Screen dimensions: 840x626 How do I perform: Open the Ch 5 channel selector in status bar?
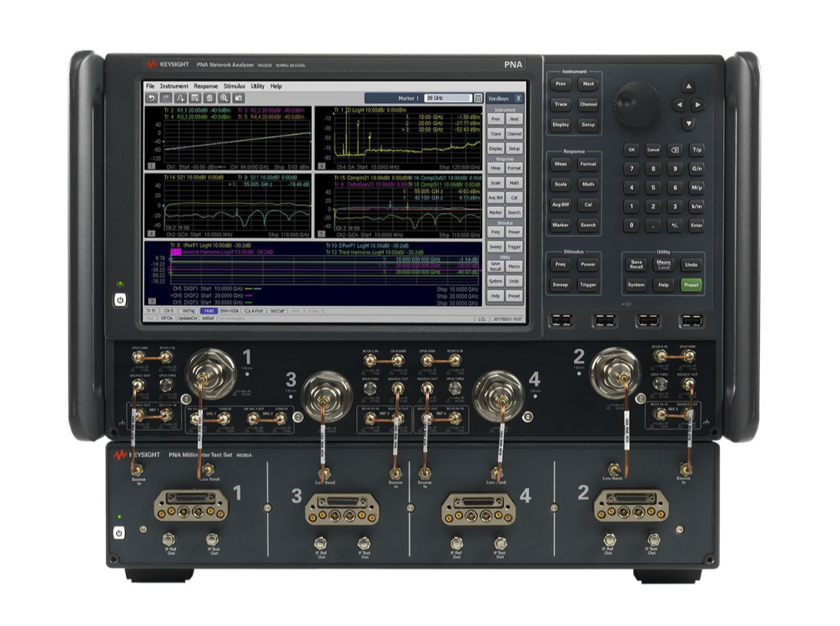point(170,312)
